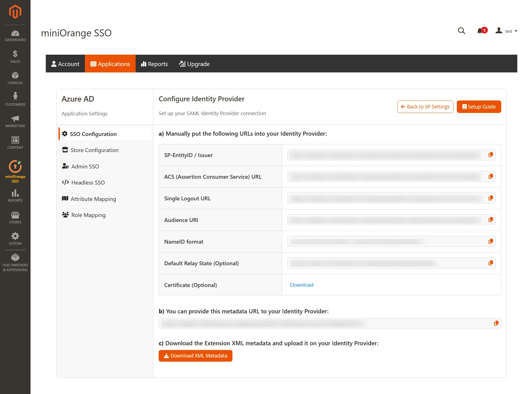Open the Customers section in the sidebar
532x394 pixels.
tap(15, 99)
